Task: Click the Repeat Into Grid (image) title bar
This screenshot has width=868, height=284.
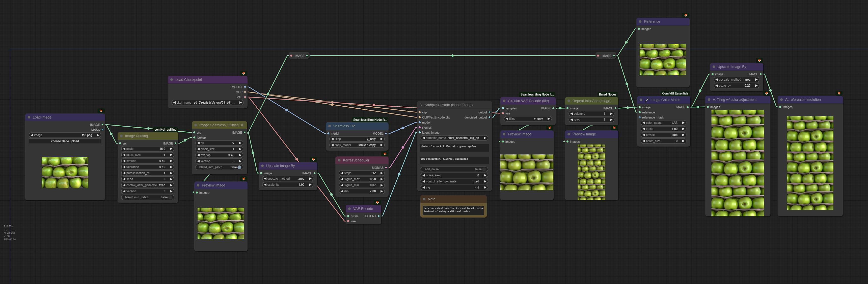Action: tap(591, 101)
